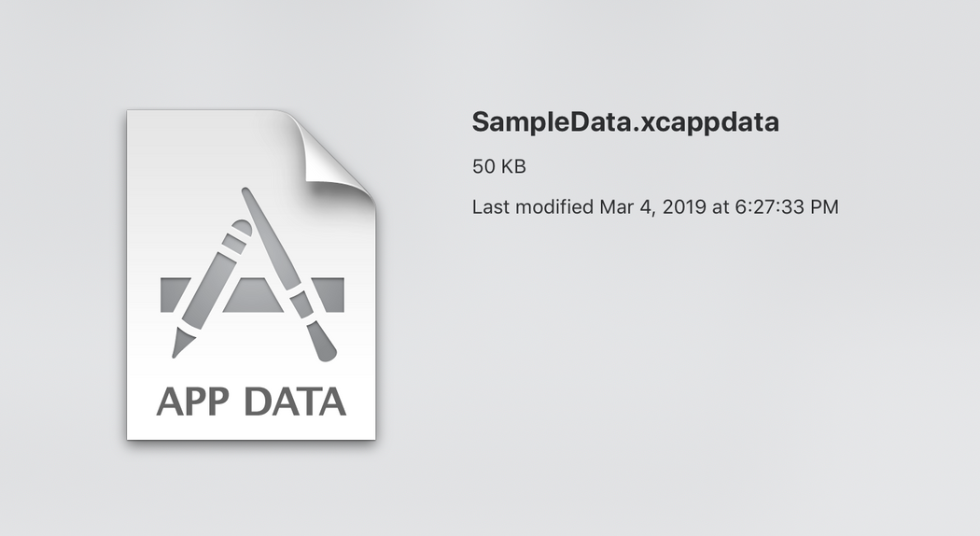Click the Mar 4, 2019 date
The width and height of the screenshot is (980, 536).
coord(653,206)
